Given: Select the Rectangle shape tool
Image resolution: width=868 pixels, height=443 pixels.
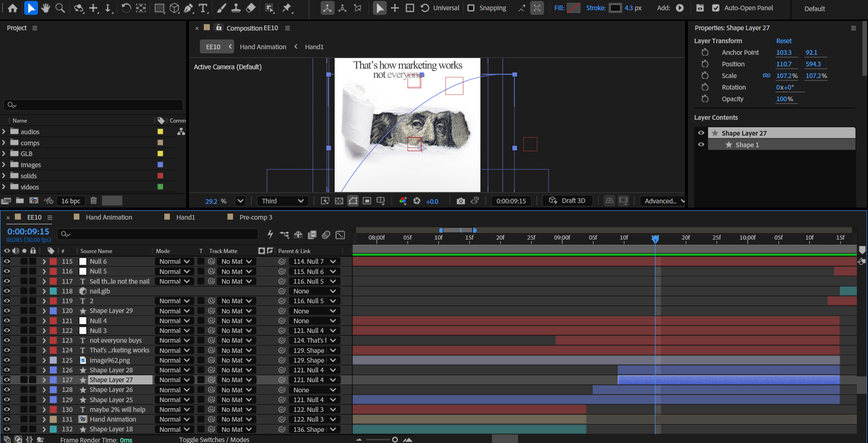Looking at the screenshot, I should tap(159, 8).
